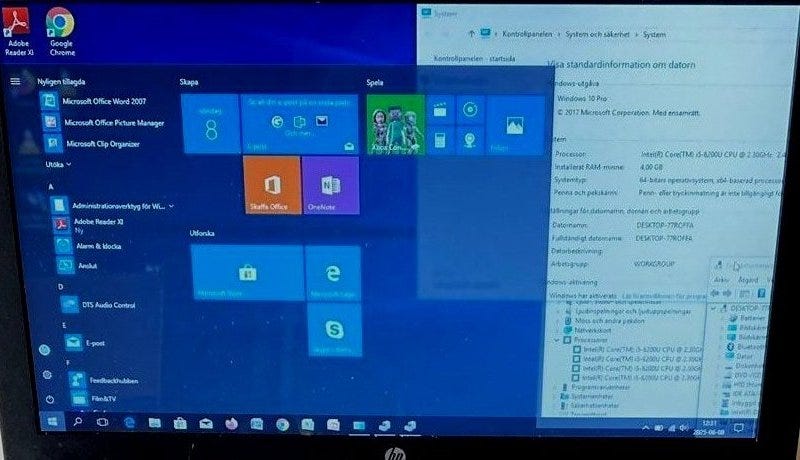Collapse the DESKTOP root node in Device Manager
The height and width of the screenshot is (460, 800).
pyautogui.click(x=713, y=309)
